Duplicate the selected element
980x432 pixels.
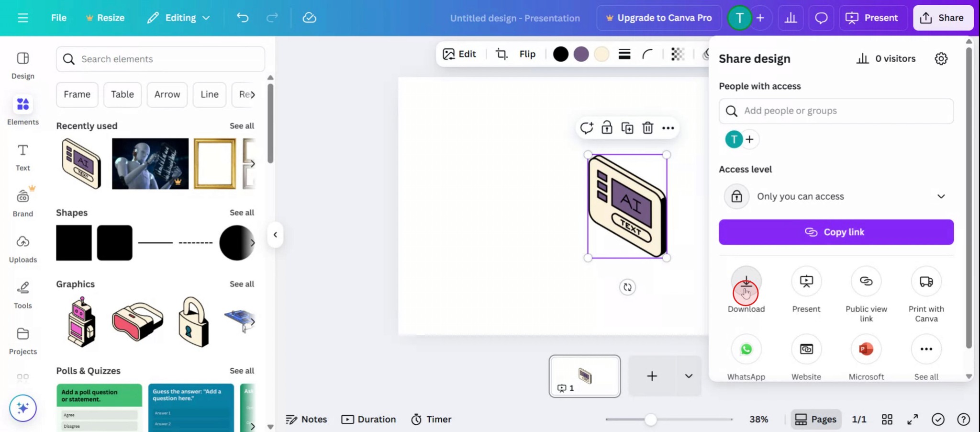pyautogui.click(x=627, y=128)
